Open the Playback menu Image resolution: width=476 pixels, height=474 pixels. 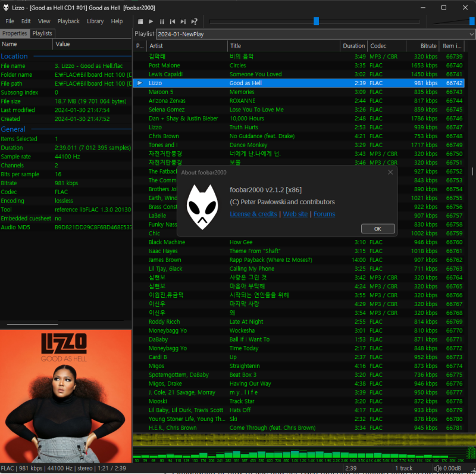(68, 21)
